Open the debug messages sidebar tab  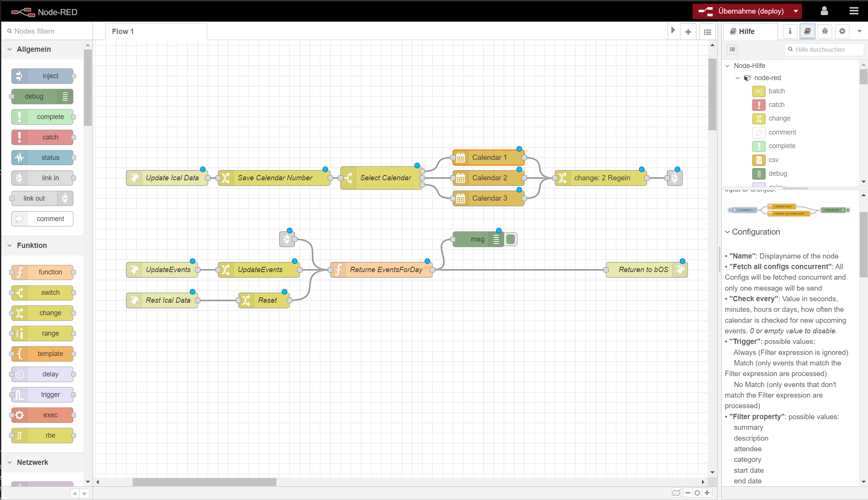825,31
